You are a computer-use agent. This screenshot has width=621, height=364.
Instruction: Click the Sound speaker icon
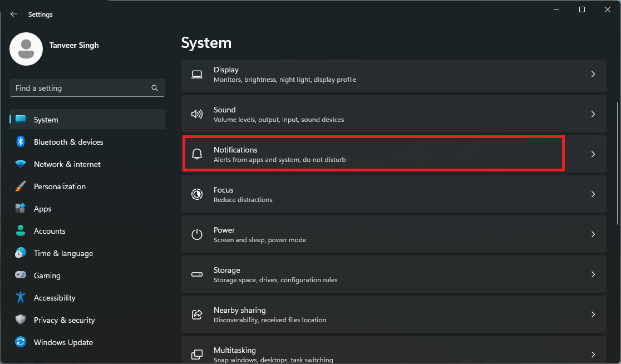[x=197, y=114]
